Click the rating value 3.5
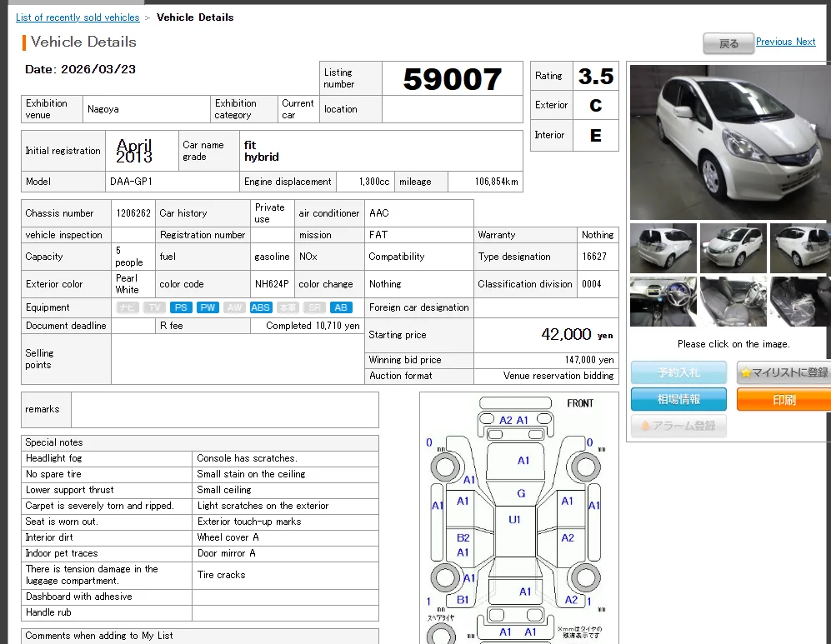The width and height of the screenshot is (831, 644). click(596, 77)
